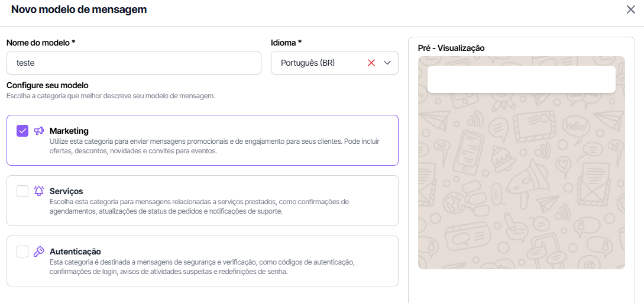Click the Autenticação category description text
The height and width of the screenshot is (303, 644).
tap(201, 267)
